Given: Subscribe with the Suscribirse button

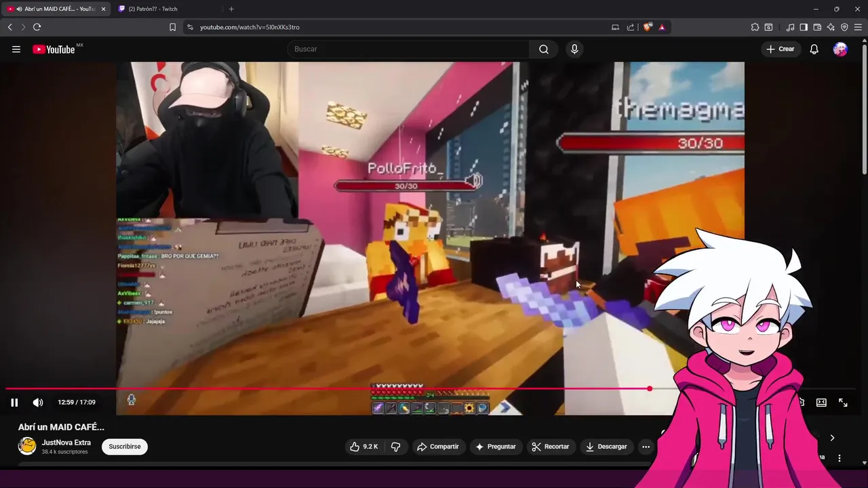Looking at the screenshot, I should point(125,447).
